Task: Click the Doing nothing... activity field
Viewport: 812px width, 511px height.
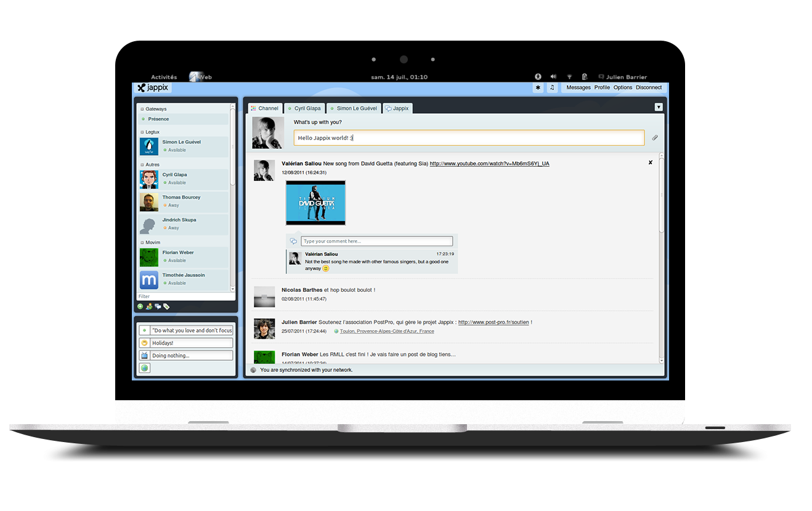Action: [192, 355]
